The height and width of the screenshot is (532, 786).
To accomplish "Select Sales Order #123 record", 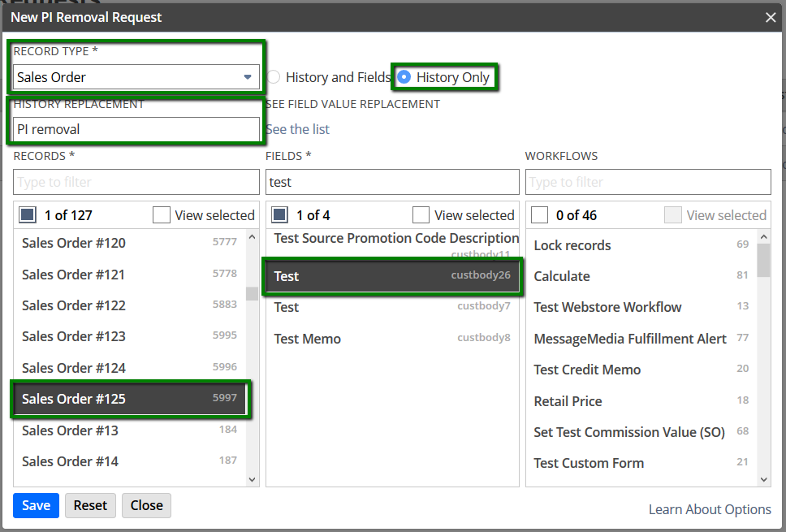I will [129, 336].
